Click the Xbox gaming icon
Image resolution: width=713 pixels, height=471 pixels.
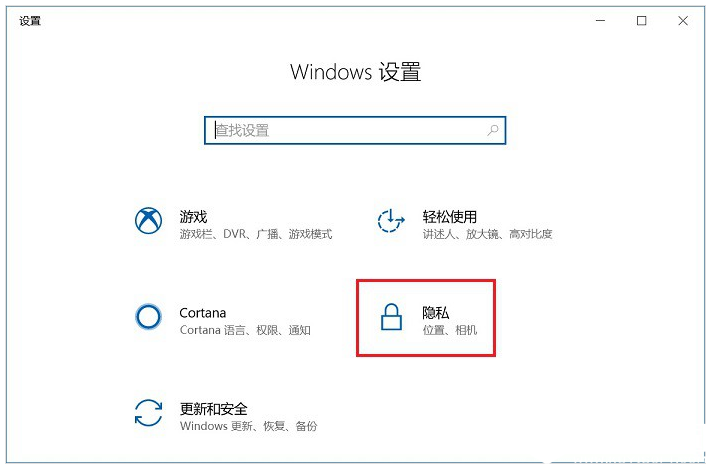149,220
